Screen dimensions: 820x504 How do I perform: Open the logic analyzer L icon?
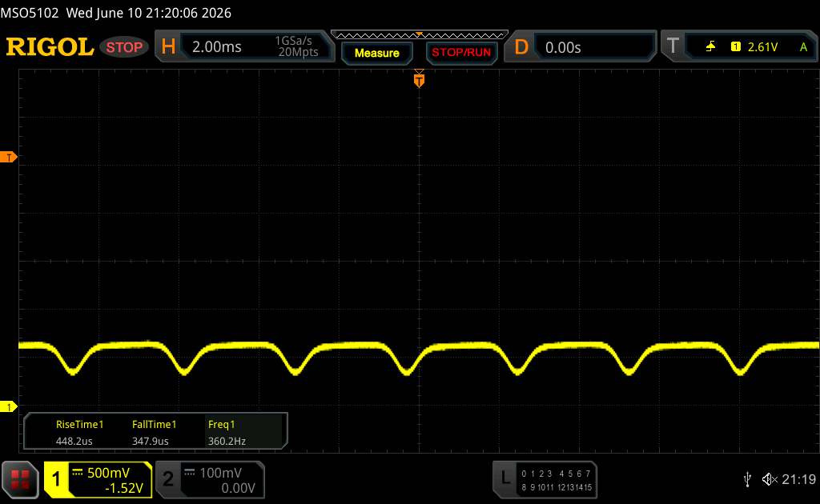click(x=504, y=478)
